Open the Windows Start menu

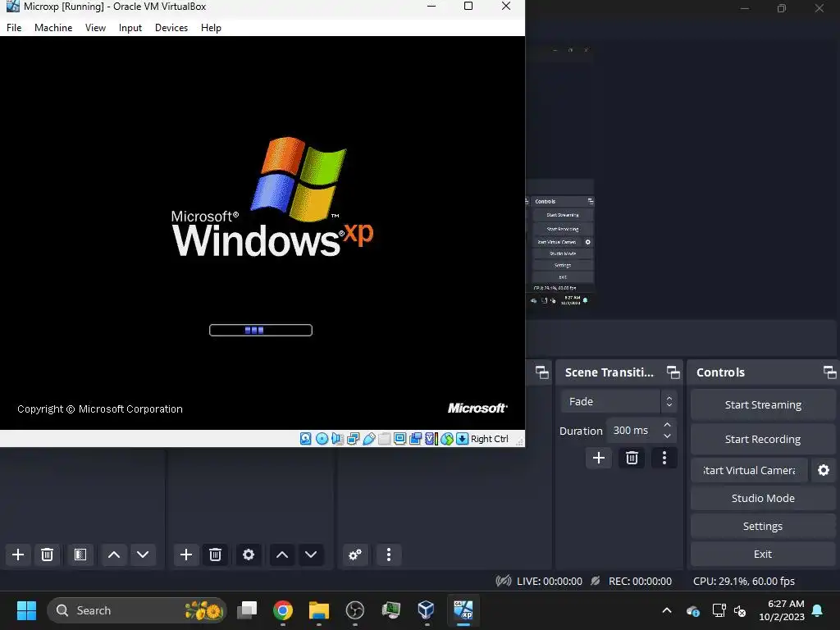[x=26, y=610]
